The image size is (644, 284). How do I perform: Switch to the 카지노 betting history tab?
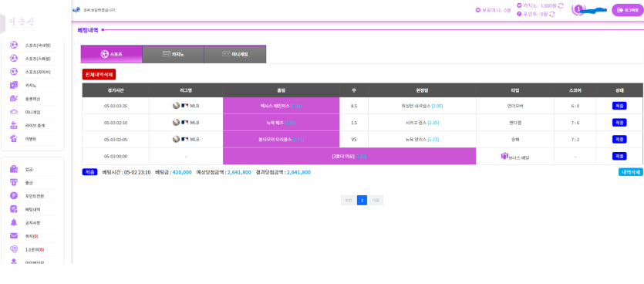tap(173, 54)
